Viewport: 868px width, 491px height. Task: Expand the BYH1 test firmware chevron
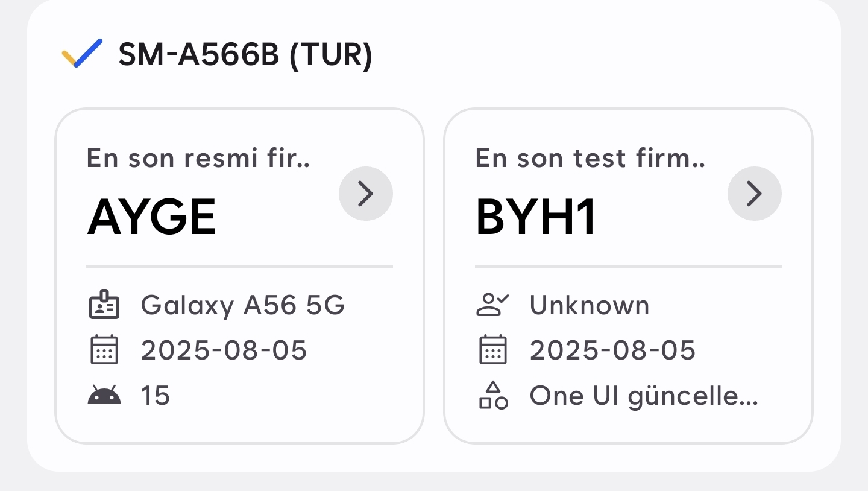click(755, 194)
